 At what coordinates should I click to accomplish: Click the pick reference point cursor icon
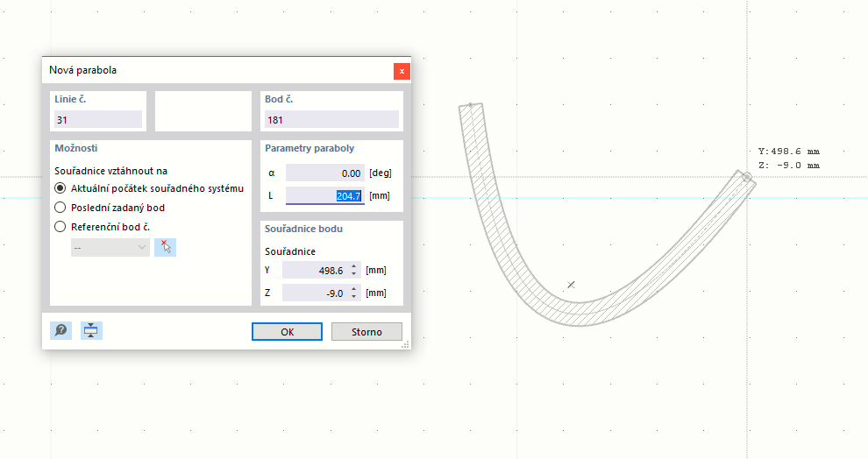(165, 247)
